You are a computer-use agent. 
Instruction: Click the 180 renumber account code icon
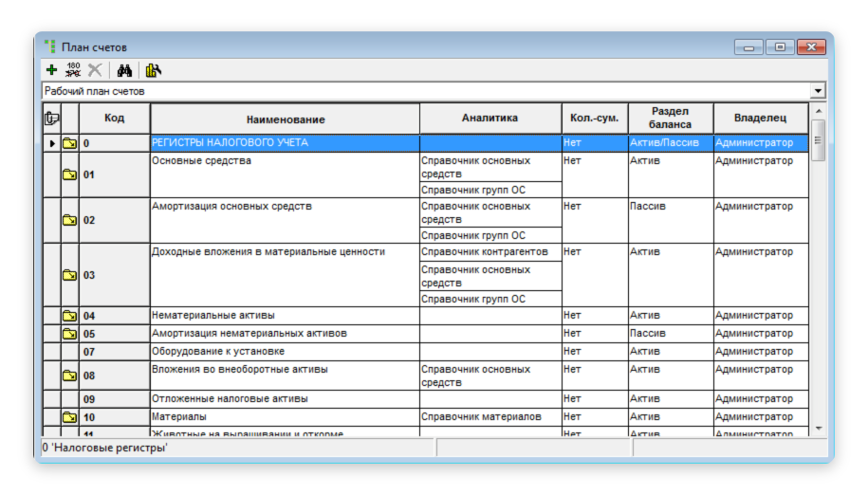(73, 70)
